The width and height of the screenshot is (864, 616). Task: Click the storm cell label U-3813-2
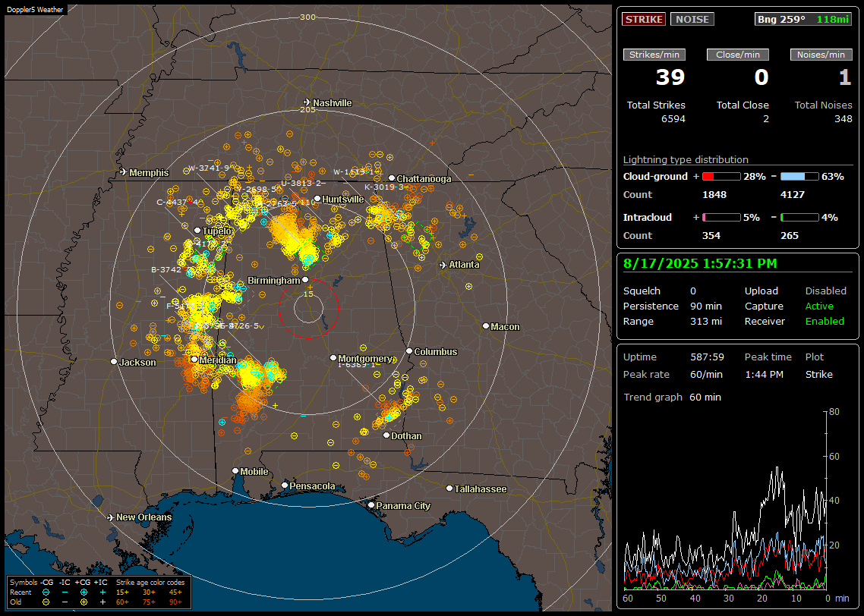[301, 184]
